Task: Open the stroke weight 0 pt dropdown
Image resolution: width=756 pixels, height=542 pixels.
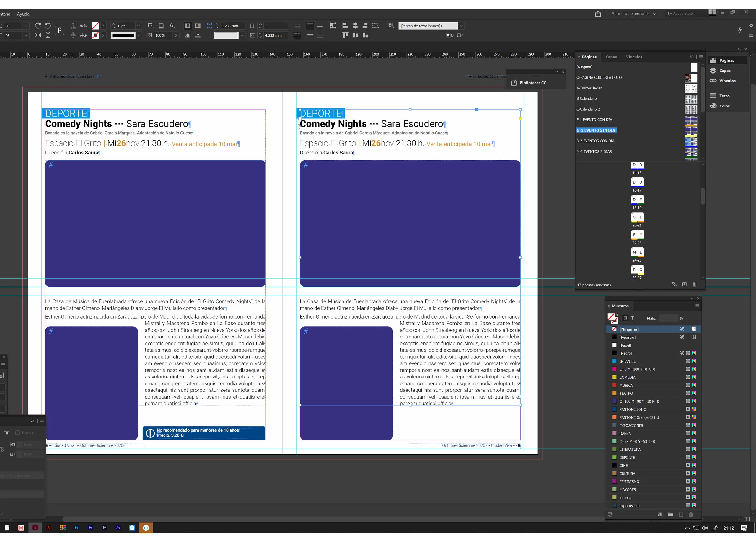Action: tap(139, 26)
